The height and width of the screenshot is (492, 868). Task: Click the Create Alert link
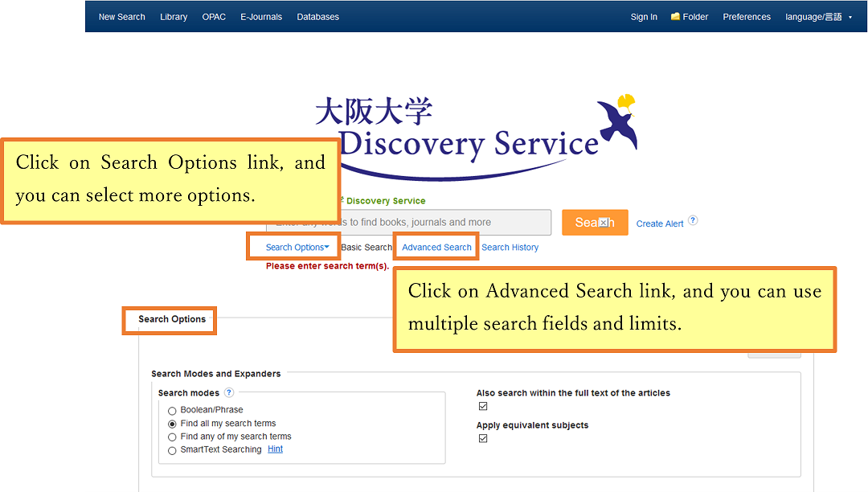click(x=659, y=223)
